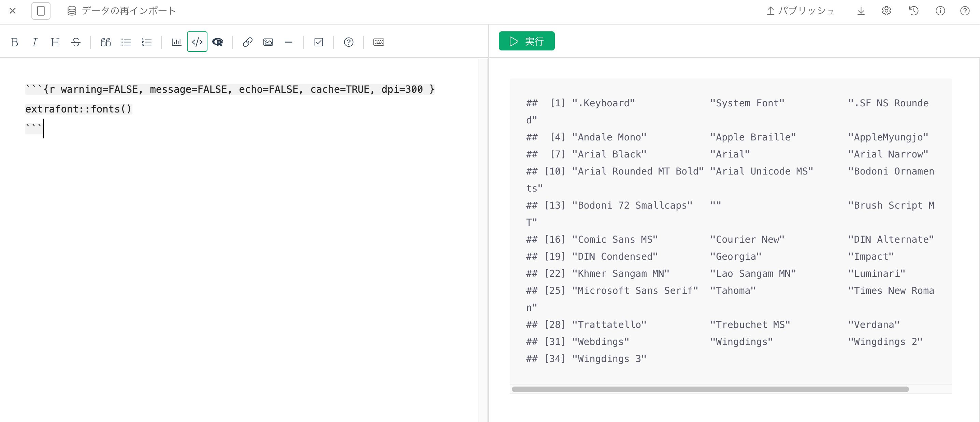980x422 pixels.
Task: Click the r chunk options header line
Action: pos(230,89)
